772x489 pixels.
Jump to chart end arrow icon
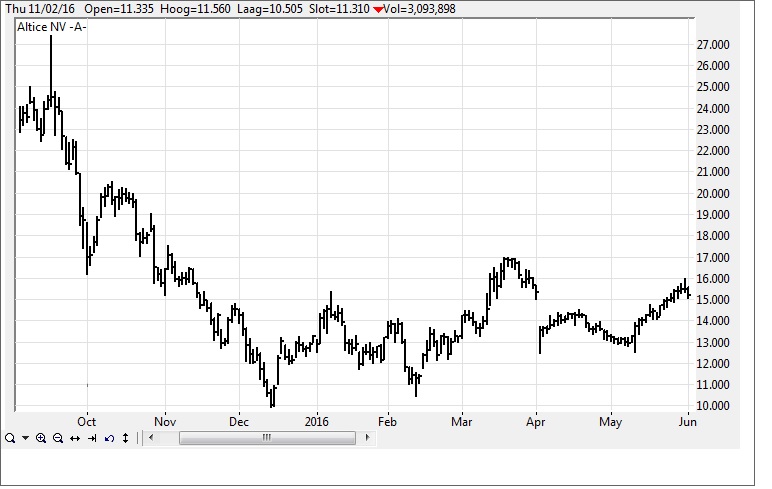(x=92, y=438)
